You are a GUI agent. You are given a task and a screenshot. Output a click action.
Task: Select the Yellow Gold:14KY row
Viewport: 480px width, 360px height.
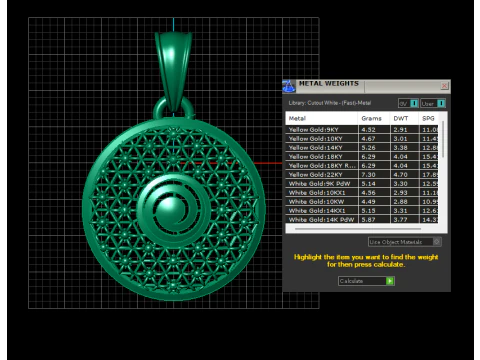[362, 148]
